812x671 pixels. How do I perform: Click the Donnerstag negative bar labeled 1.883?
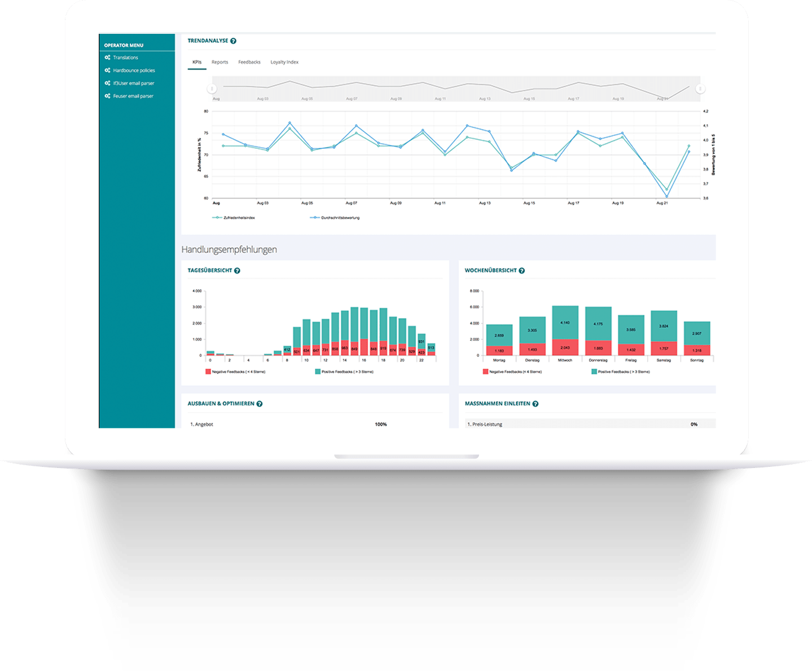click(598, 348)
